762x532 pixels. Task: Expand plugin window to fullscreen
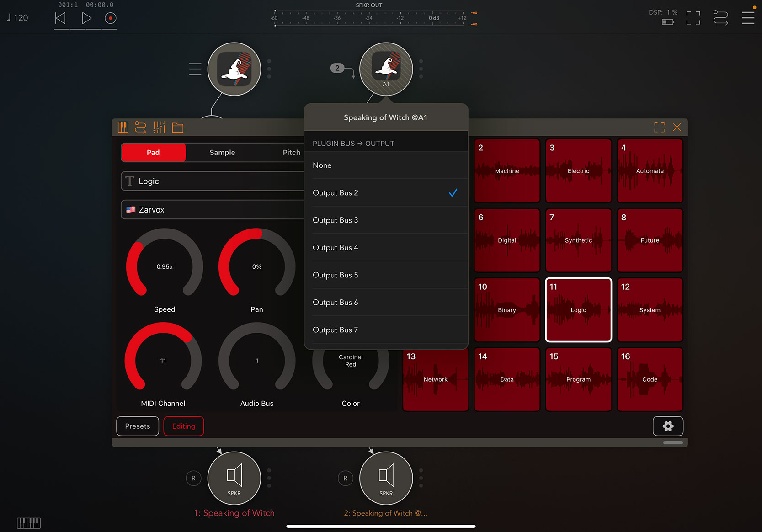659,128
